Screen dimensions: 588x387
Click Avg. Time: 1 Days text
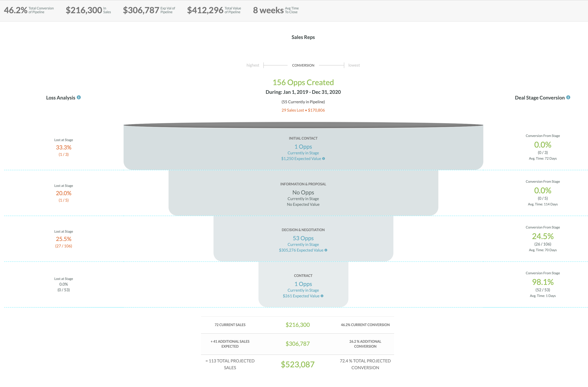click(543, 296)
